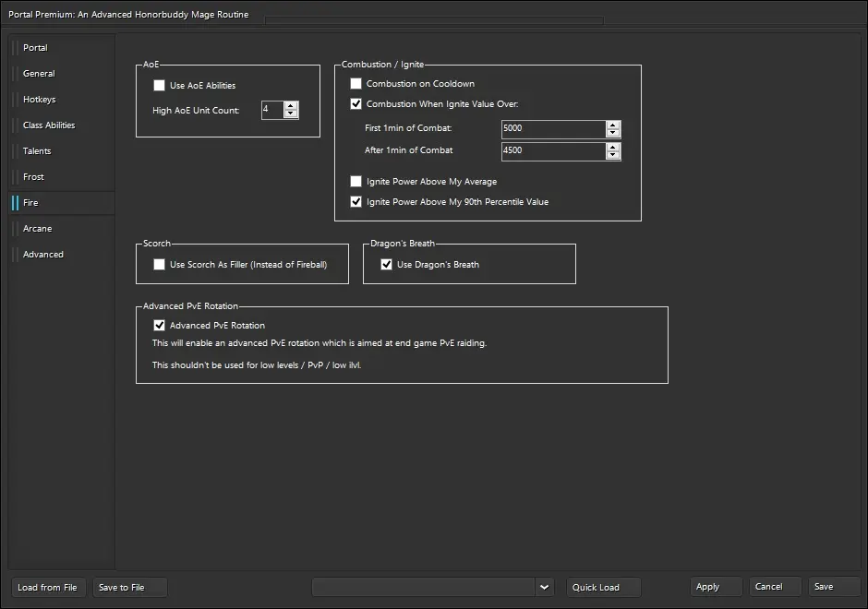This screenshot has height=609, width=868.
Task: Focus the After 1min of Combat field
Action: click(x=553, y=151)
